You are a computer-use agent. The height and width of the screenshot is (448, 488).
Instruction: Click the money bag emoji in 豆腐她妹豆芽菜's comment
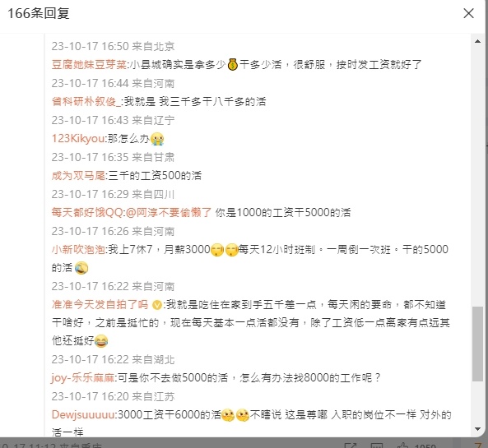coord(233,65)
